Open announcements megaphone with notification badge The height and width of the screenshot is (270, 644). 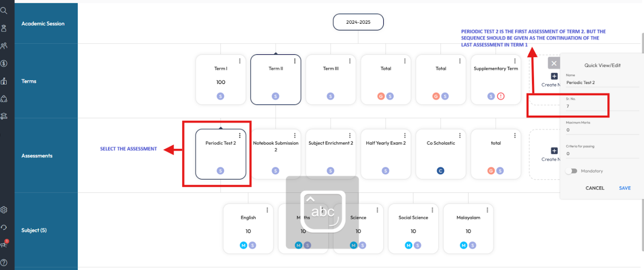(x=4, y=244)
